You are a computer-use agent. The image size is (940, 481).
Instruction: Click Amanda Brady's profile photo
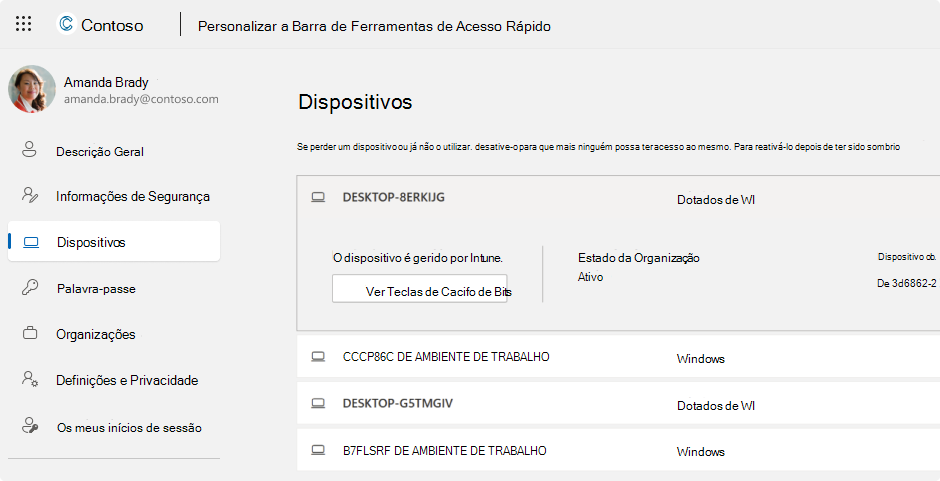(x=32, y=89)
